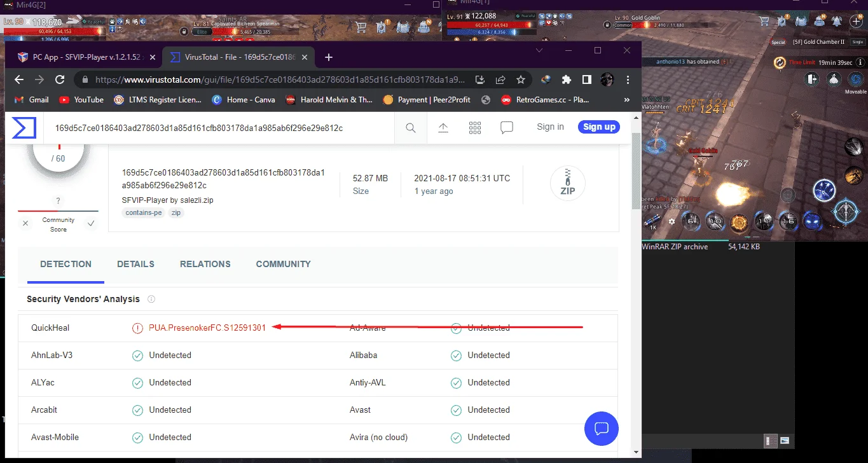Go back using Chrome's back arrow

pos(19,79)
